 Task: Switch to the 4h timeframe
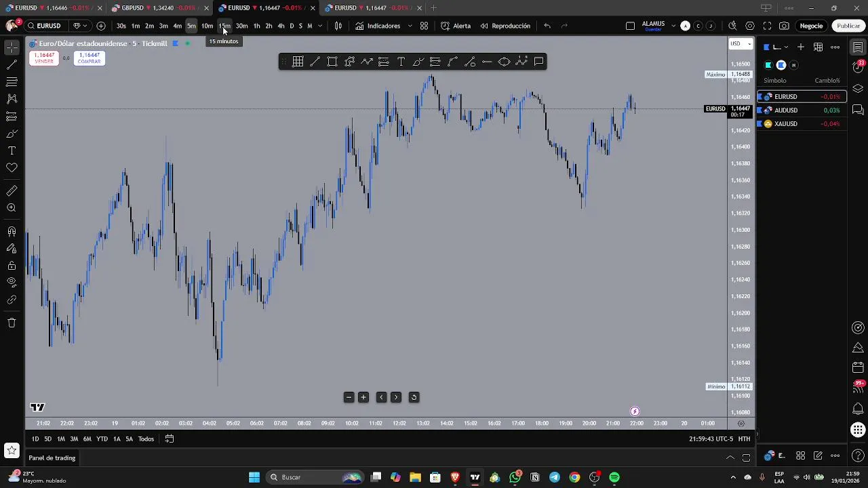(281, 26)
